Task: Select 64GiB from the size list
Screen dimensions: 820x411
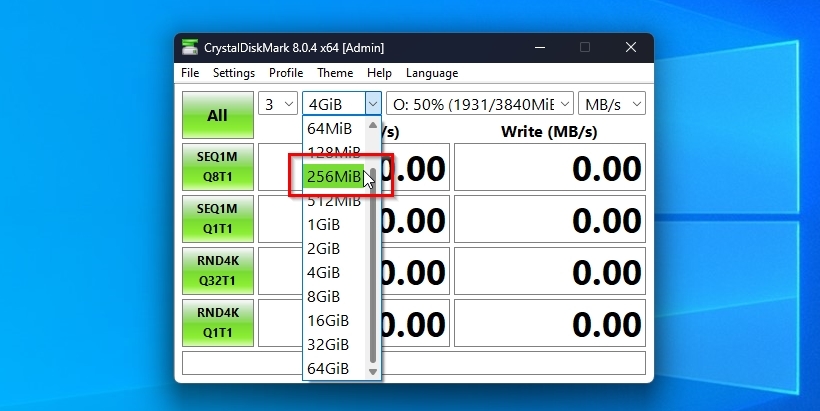Action: tap(335, 369)
